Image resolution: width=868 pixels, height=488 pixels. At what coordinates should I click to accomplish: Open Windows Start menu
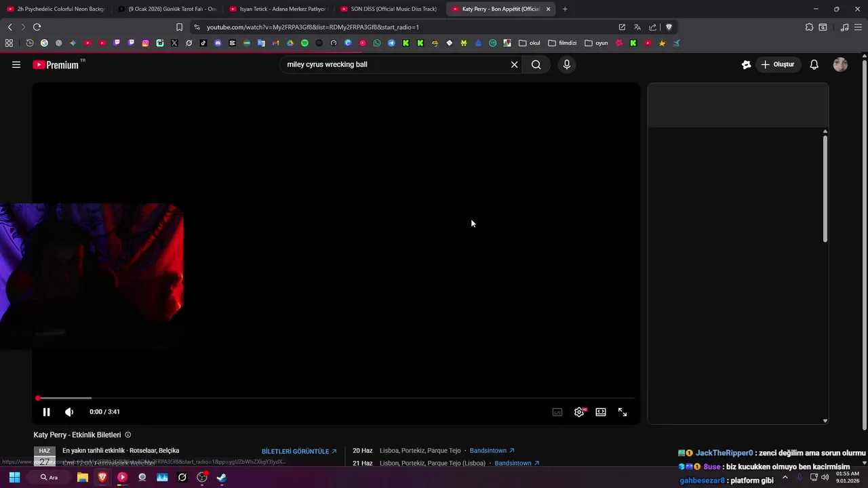click(x=14, y=477)
